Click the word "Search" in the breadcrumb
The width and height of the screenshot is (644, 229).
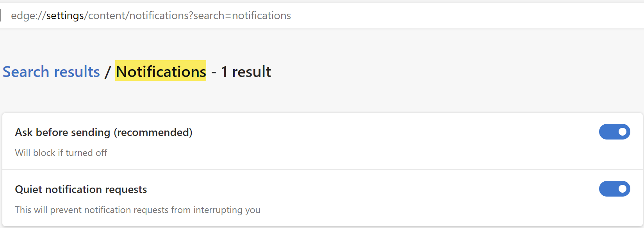[x=26, y=72]
